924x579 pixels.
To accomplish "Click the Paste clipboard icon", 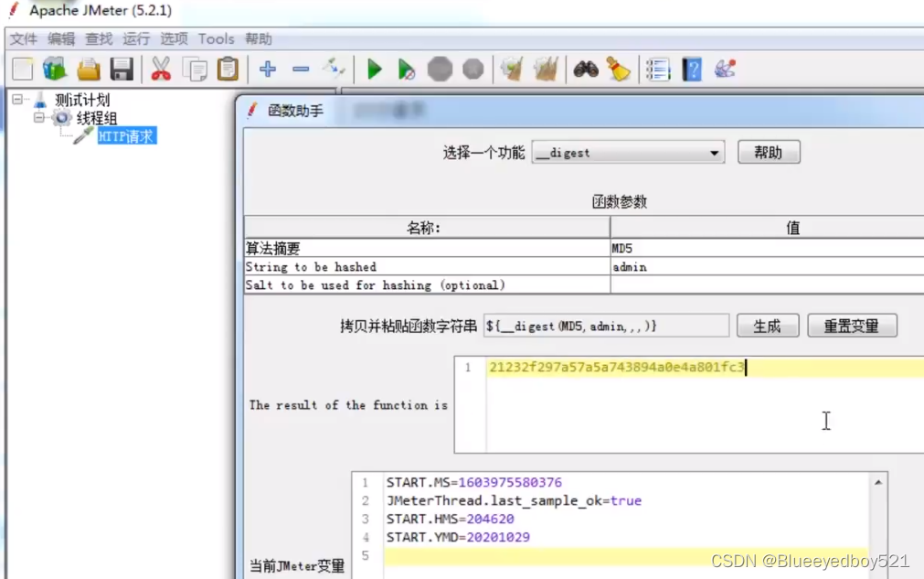I will click(228, 69).
